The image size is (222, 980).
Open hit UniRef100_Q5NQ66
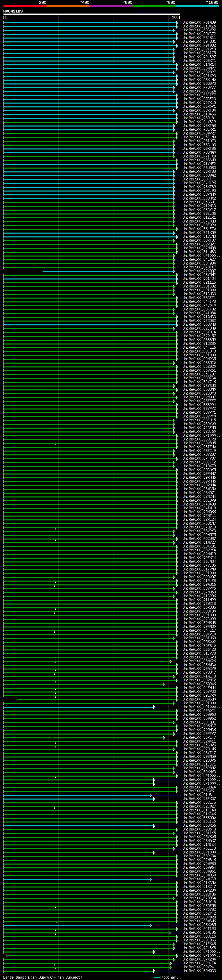coord(199,512)
